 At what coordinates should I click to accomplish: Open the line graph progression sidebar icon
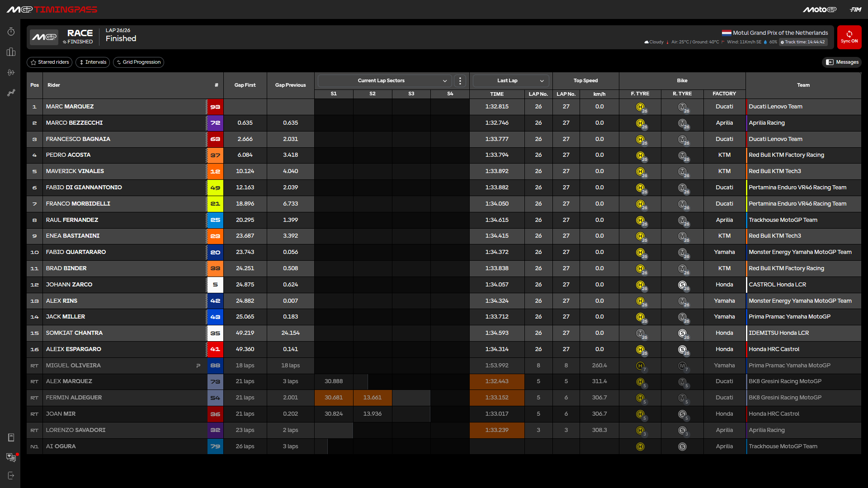(11, 93)
